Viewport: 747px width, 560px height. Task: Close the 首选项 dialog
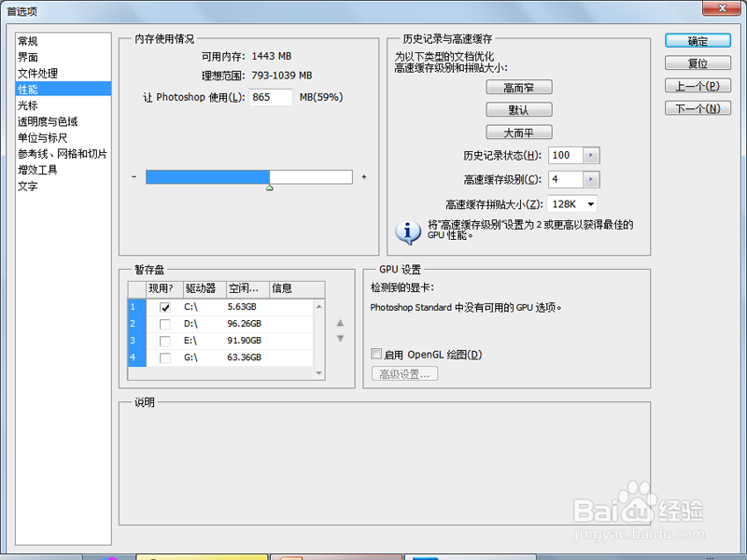pyautogui.click(x=722, y=7)
